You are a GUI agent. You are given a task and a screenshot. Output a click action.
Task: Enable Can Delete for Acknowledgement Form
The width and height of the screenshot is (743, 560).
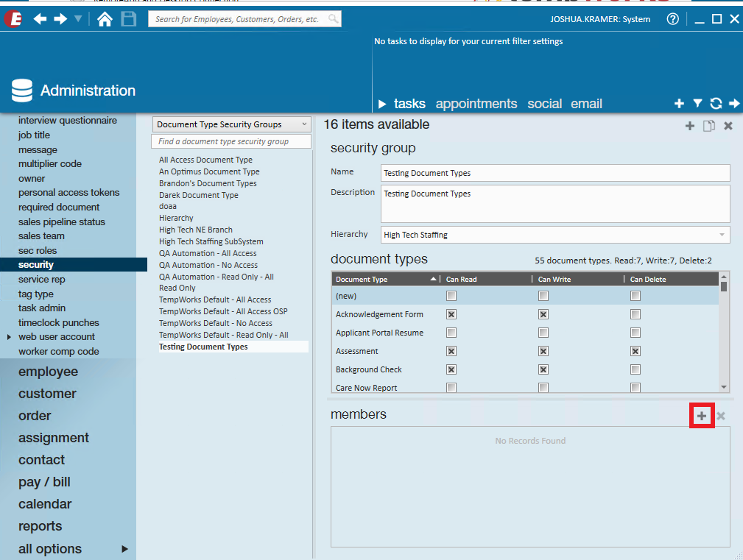click(635, 314)
